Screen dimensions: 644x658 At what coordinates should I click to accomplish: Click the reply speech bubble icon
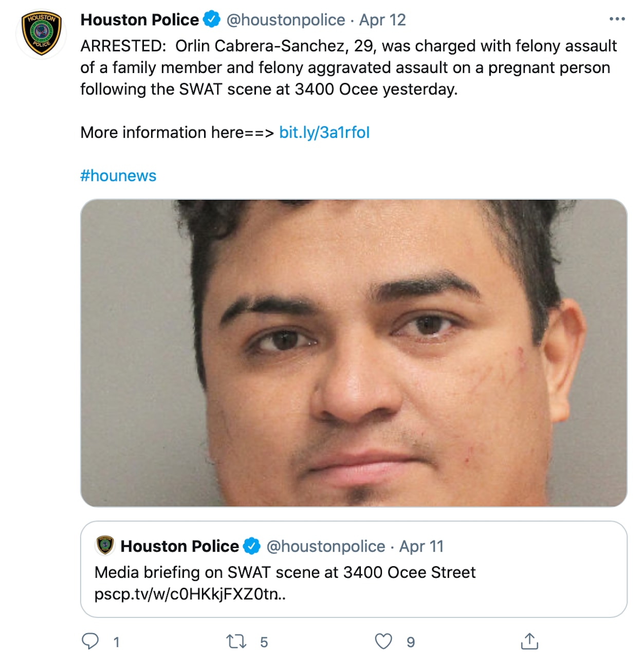click(x=90, y=641)
